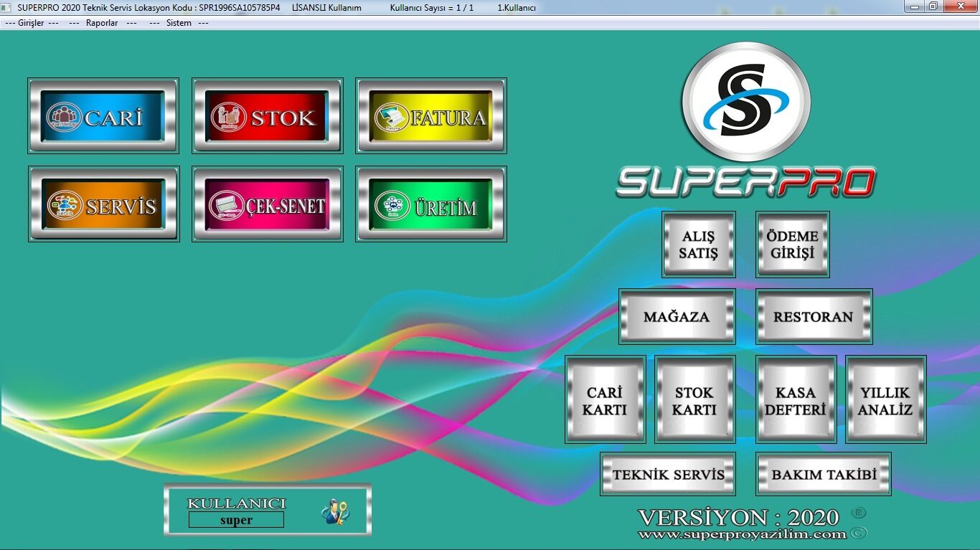The width and height of the screenshot is (980, 550).
Task: Open the Raporlar menu
Action: coord(102,23)
